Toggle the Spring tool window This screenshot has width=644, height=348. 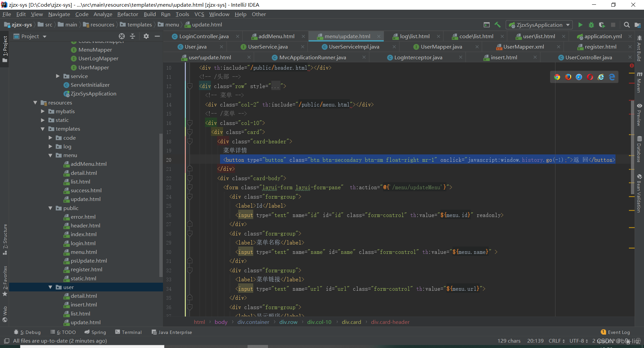pos(95,332)
